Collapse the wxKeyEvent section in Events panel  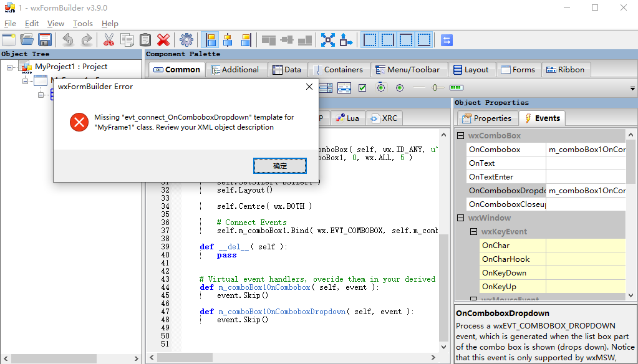coord(473,230)
